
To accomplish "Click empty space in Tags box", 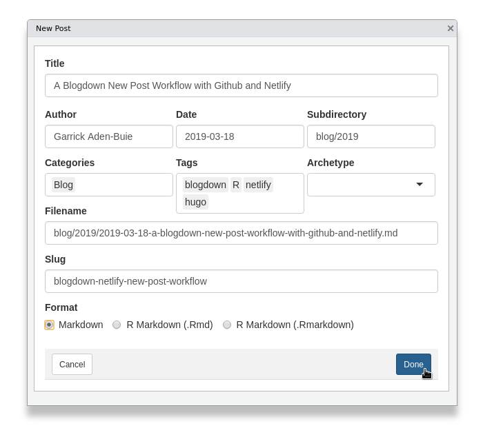I will click(256, 202).
